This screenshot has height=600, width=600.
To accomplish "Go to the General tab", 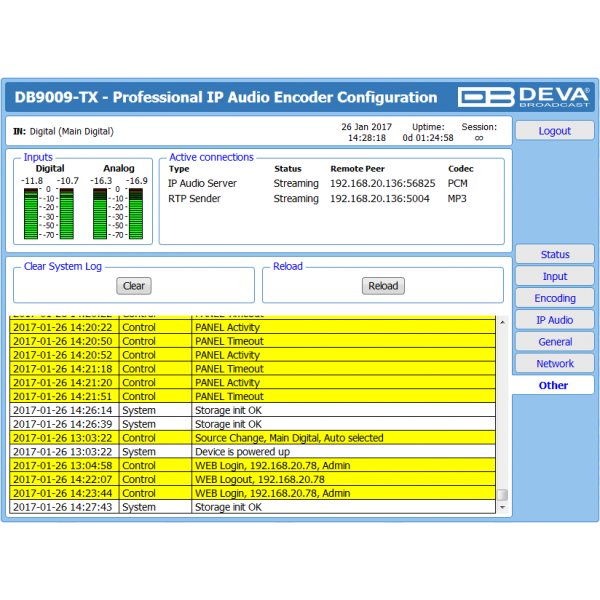I will (554, 342).
